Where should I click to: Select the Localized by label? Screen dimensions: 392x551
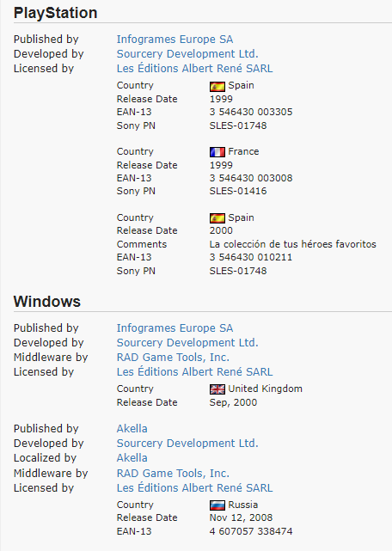(x=45, y=458)
